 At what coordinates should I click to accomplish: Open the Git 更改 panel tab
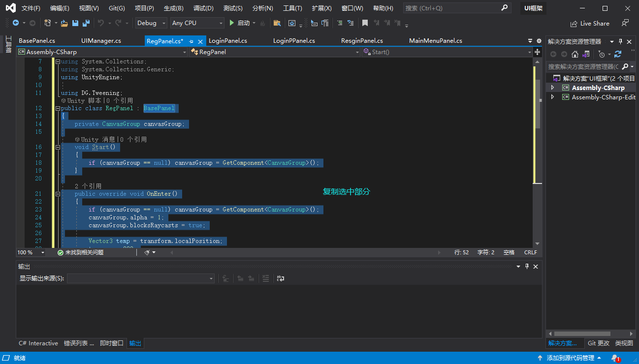point(598,343)
